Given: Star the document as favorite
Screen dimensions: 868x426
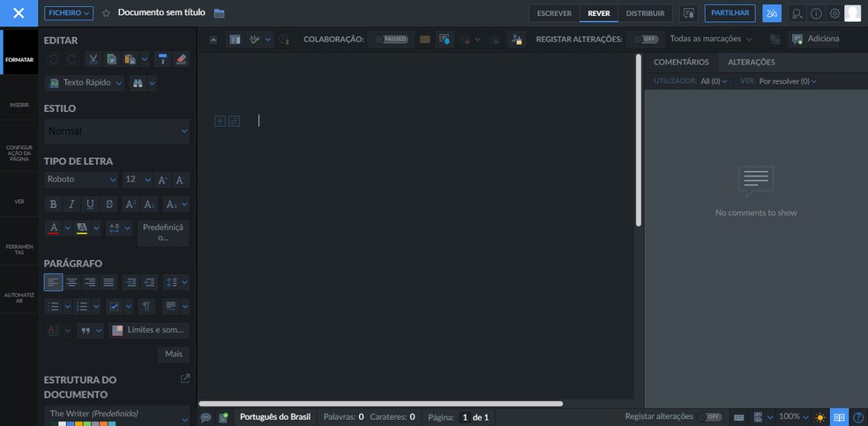Looking at the screenshot, I should 106,13.
